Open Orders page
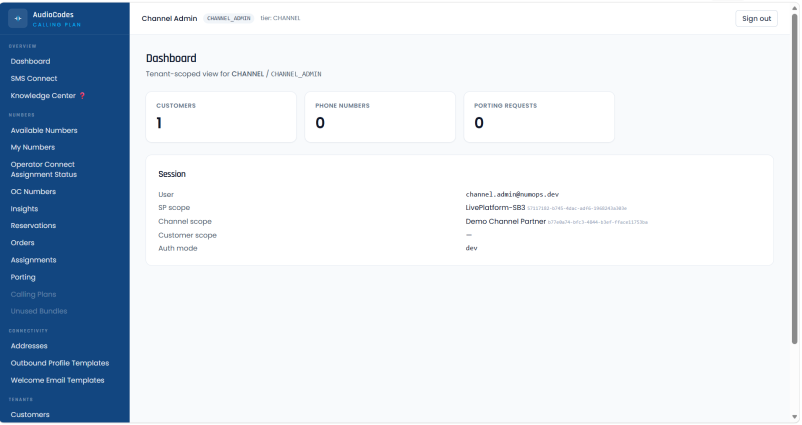 click(23, 243)
